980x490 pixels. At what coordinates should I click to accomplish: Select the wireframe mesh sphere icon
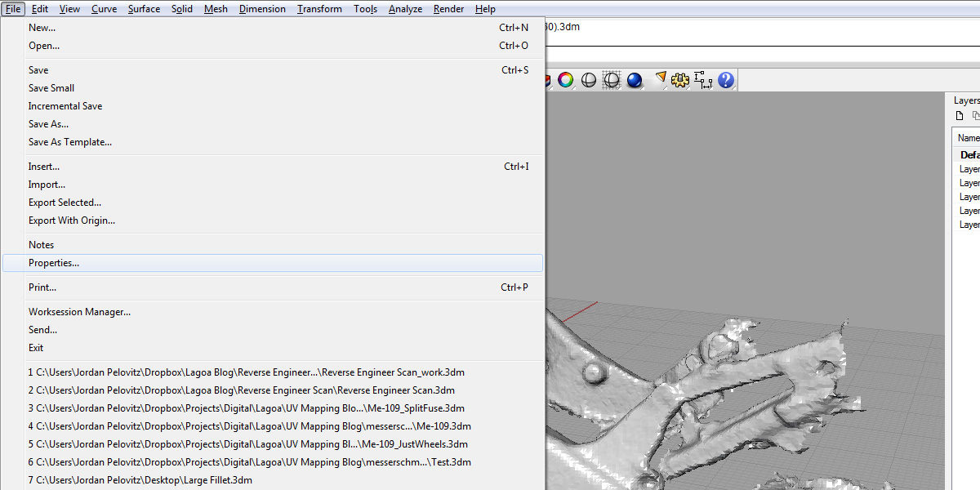611,80
